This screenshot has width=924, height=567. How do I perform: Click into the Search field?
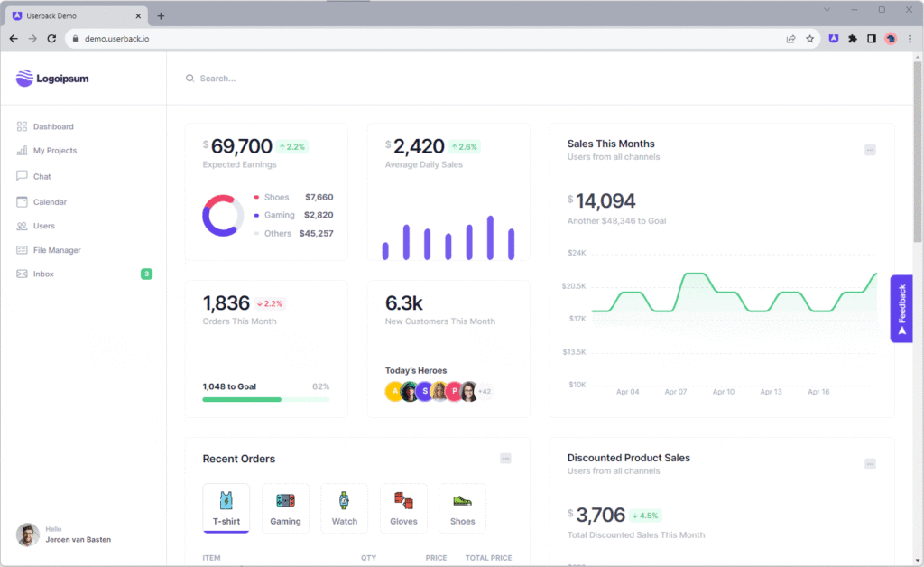pyautogui.click(x=361, y=79)
